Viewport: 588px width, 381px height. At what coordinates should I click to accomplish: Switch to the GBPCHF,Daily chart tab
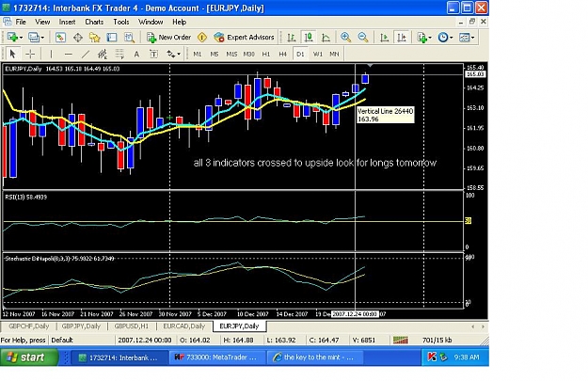coord(29,326)
